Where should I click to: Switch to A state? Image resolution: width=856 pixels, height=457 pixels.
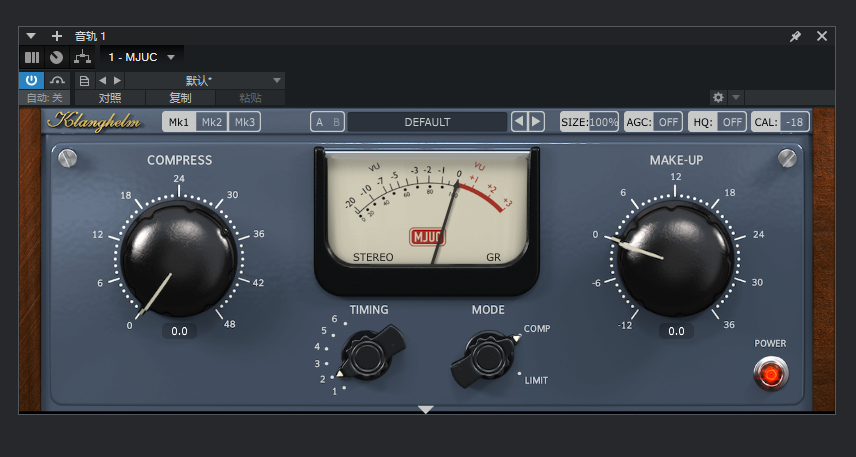[x=319, y=122]
